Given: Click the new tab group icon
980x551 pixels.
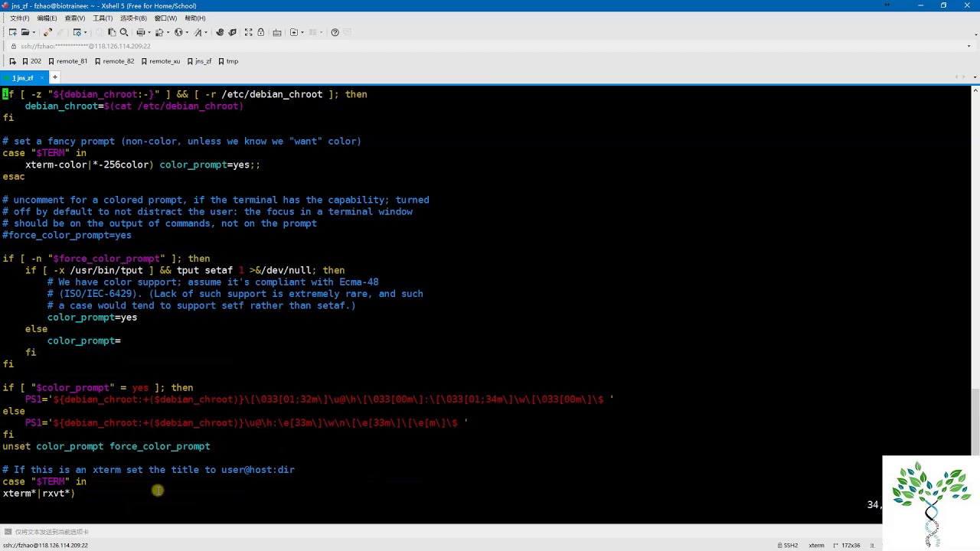Looking at the screenshot, I should click(x=293, y=32).
